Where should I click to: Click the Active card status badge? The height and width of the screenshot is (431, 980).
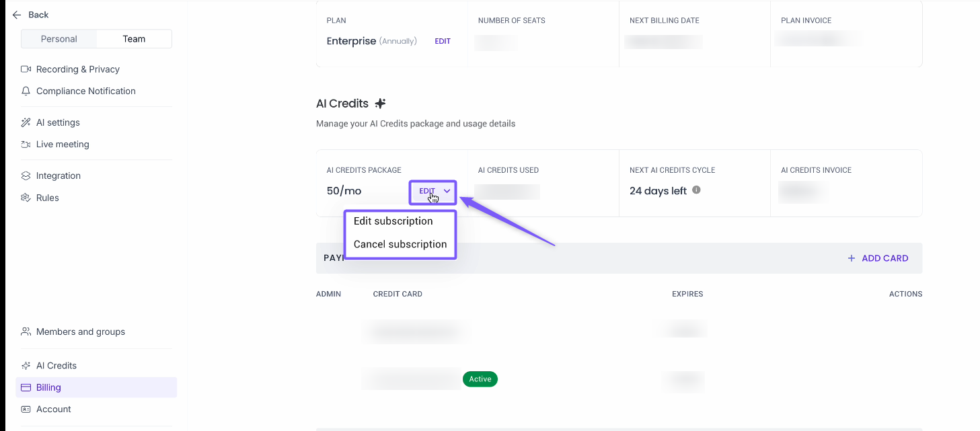tap(480, 379)
